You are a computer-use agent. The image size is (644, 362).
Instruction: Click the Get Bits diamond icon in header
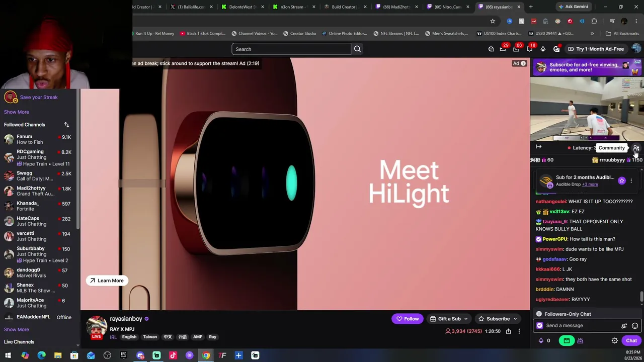pos(543,49)
